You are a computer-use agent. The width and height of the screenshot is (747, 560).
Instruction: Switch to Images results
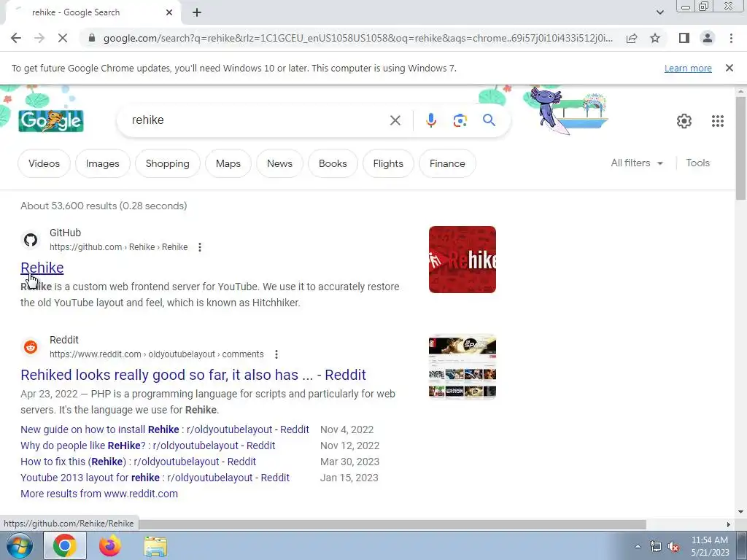tap(102, 163)
